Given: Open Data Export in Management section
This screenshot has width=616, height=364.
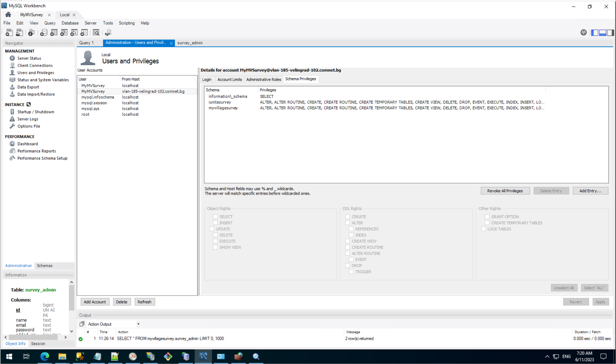Looking at the screenshot, I should pos(28,87).
